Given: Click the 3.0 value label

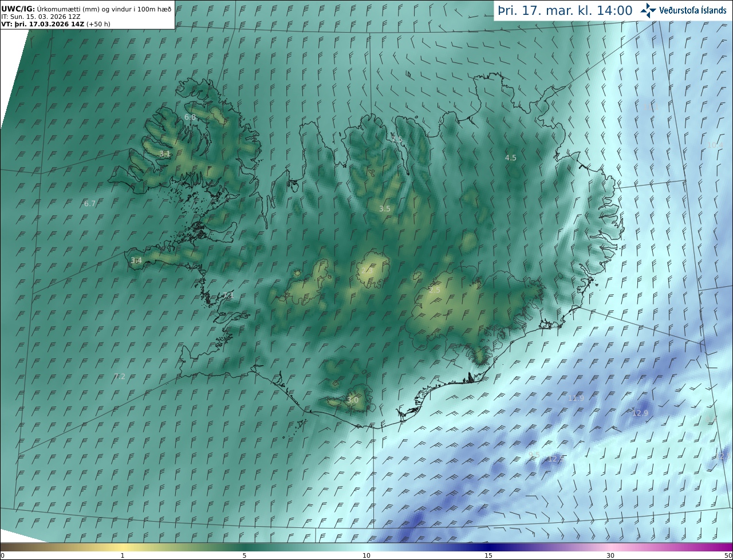Looking at the screenshot, I should pos(352,400).
